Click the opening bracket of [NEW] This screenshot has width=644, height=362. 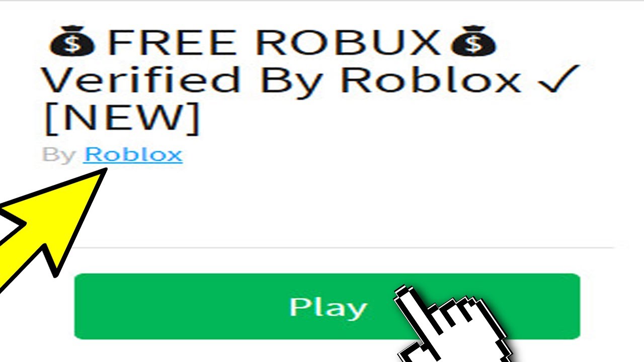click(x=50, y=119)
